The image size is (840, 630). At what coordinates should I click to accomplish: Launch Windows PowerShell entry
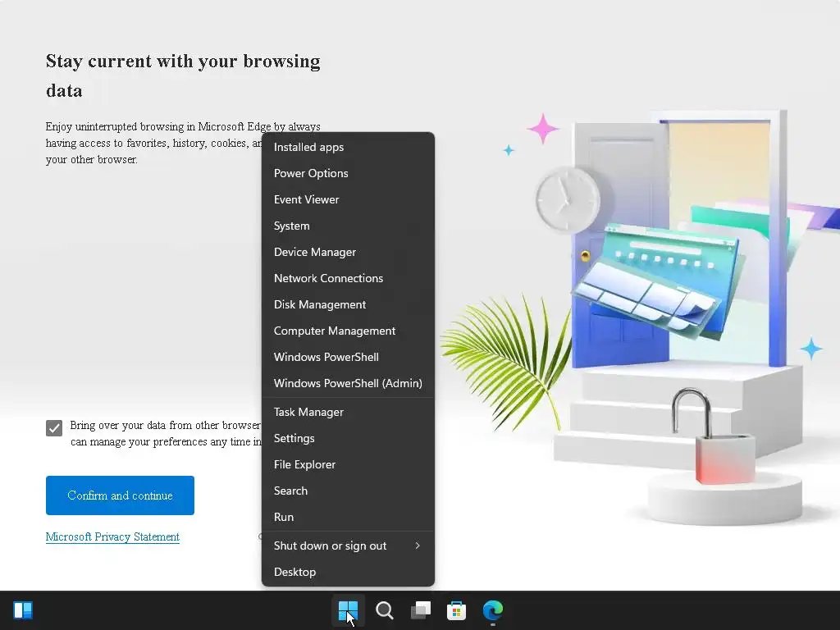pyautogui.click(x=348, y=357)
